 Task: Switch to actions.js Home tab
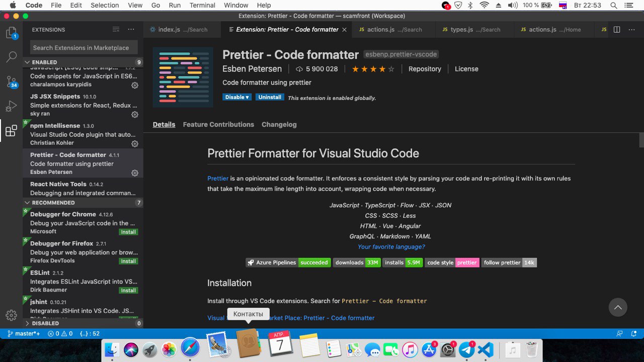[x=554, y=30]
